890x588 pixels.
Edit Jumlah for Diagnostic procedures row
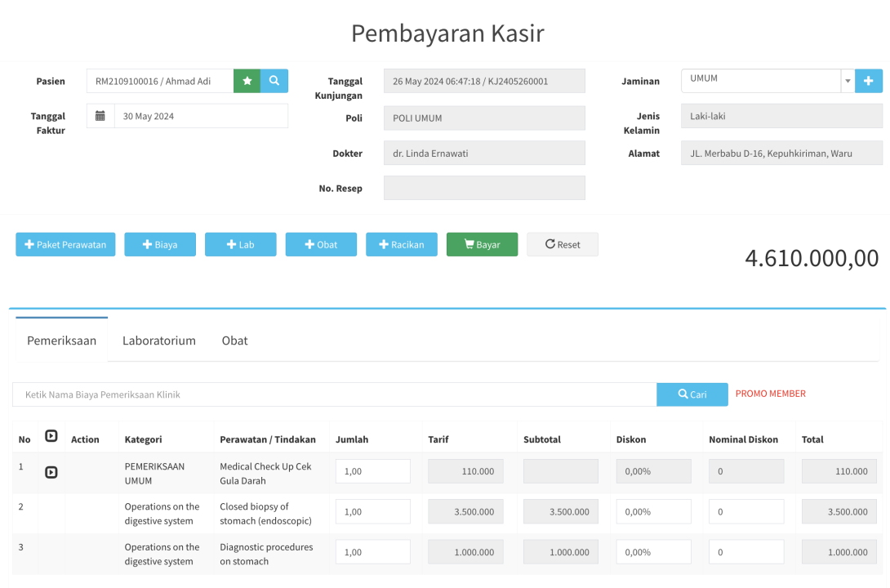[373, 552]
